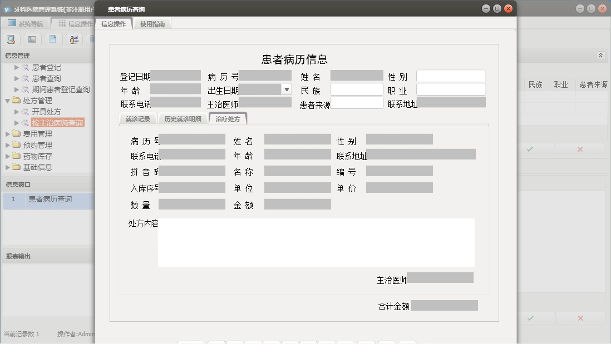Click the green checkmark confirm button
The width and height of the screenshot is (611, 364).
pos(530,149)
